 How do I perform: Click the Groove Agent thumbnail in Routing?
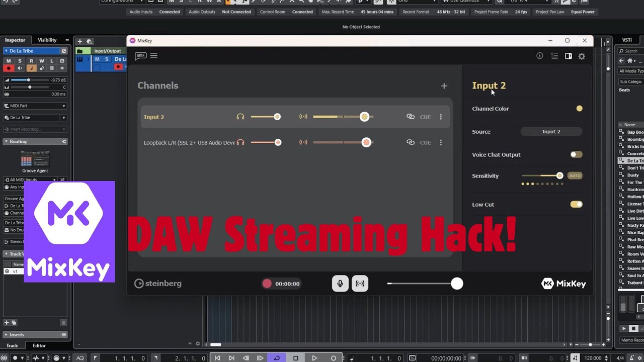pos(35,160)
